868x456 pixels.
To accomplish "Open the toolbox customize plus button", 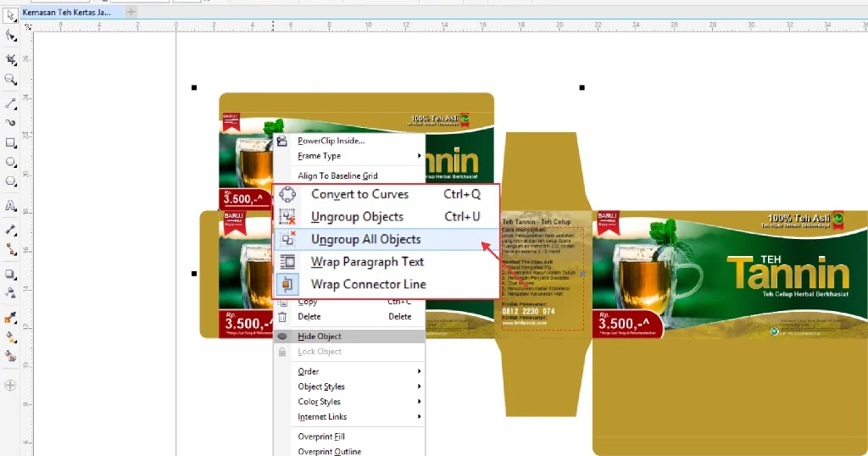I will tap(10, 385).
